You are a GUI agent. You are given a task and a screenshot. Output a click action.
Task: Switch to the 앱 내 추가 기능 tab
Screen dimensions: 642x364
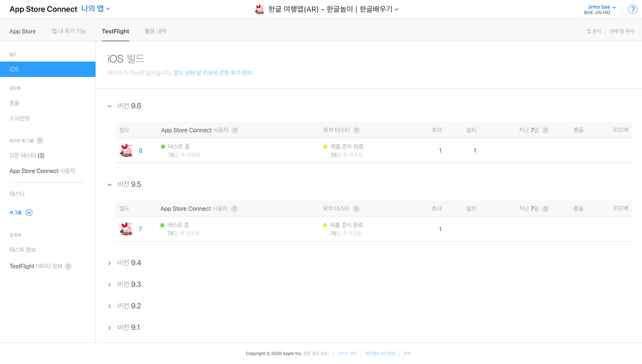coord(69,31)
